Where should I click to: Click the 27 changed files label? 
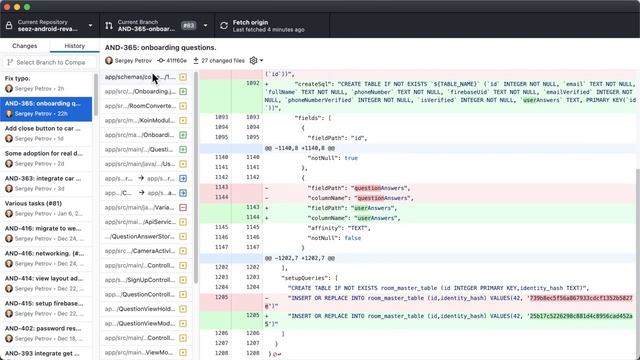[219, 60]
